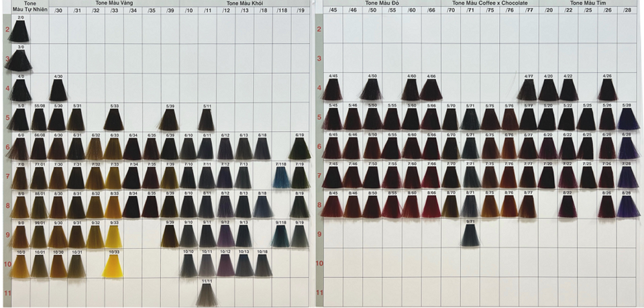Screen dimensions: 644x308
Task: Click the /118 column label
Action: pos(282,11)
